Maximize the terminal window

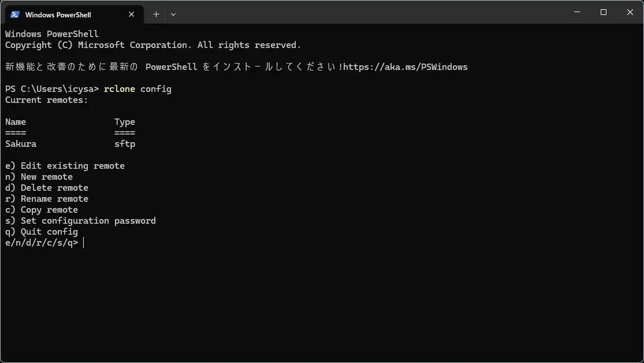pyautogui.click(x=604, y=12)
